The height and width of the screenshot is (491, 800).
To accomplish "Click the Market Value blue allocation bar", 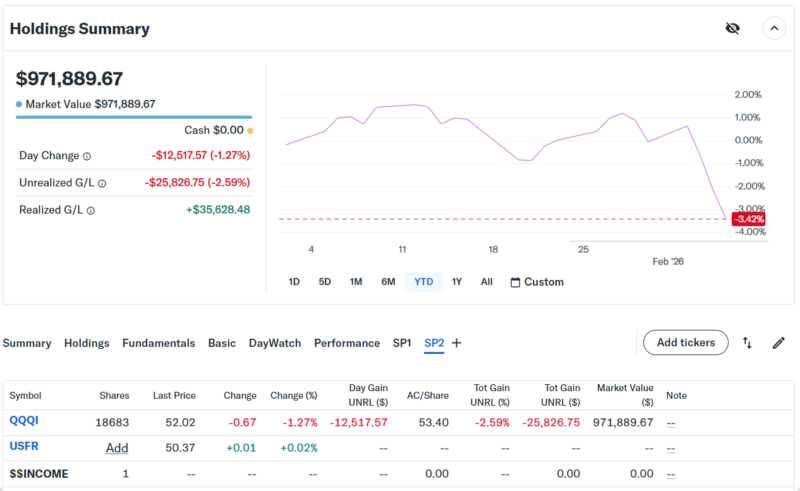I will 133,117.
